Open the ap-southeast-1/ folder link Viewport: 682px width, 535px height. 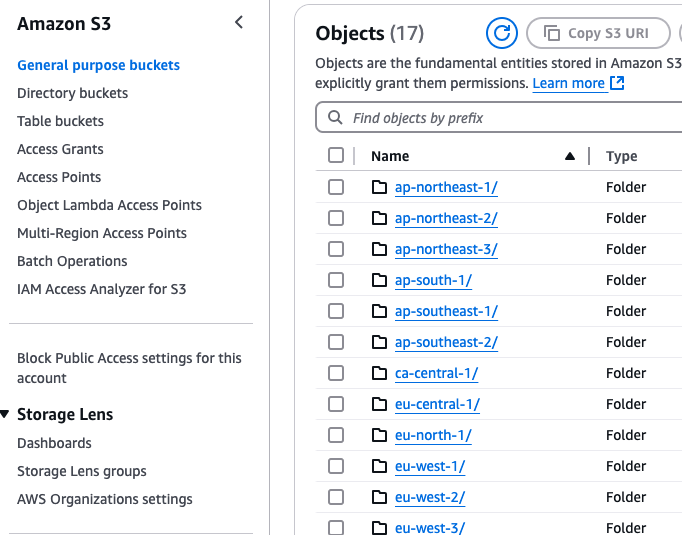click(446, 311)
